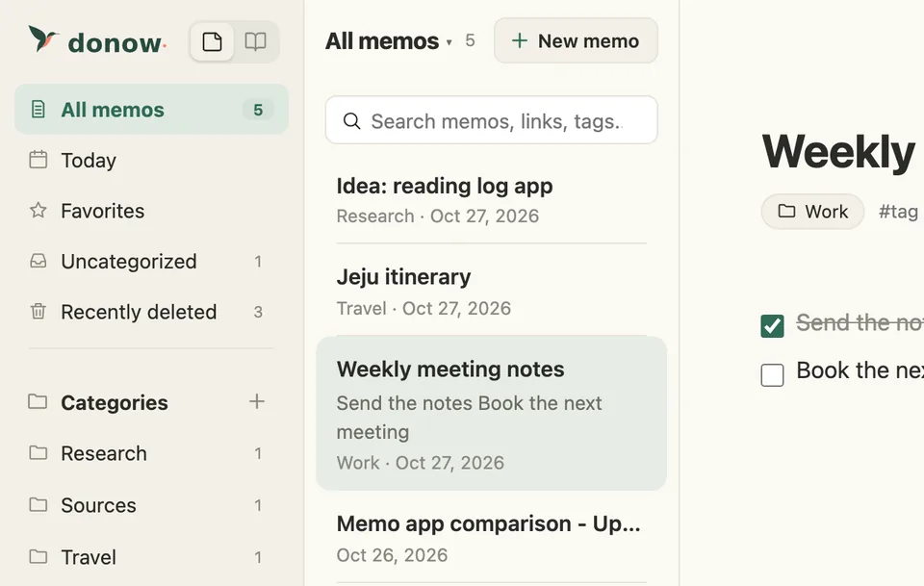Click the Recently deleted trash icon
The image size is (924, 586).
[x=38, y=311]
